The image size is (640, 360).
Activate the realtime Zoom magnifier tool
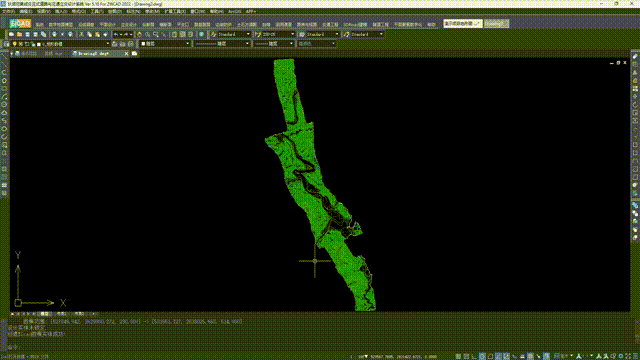tap(147, 34)
